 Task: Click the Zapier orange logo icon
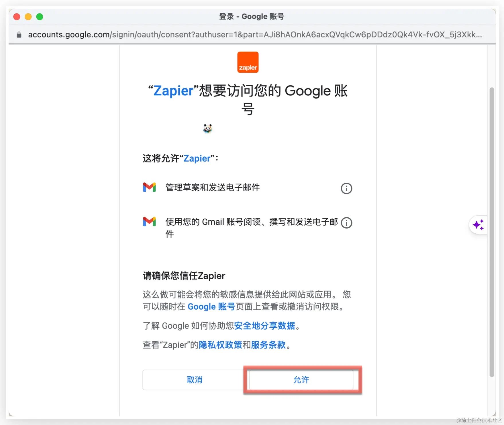(248, 62)
